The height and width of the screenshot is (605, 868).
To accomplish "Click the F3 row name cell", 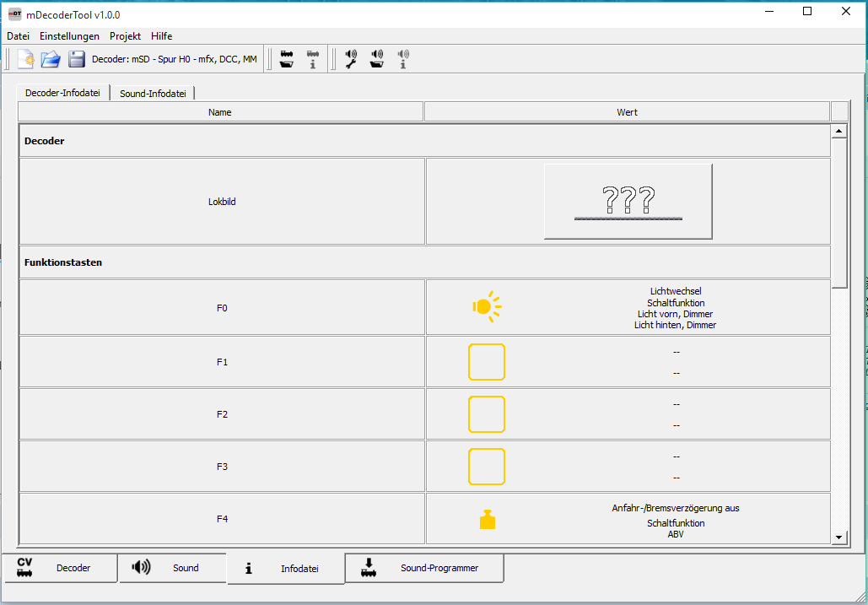I will click(222, 467).
